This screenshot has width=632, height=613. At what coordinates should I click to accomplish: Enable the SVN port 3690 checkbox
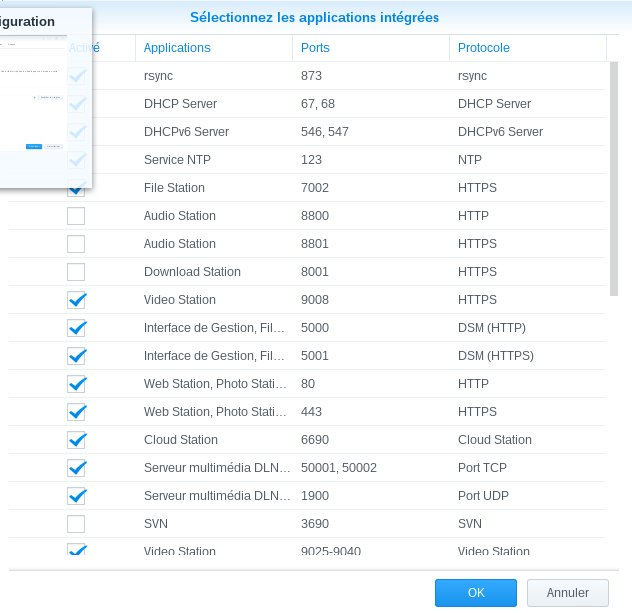click(x=76, y=524)
